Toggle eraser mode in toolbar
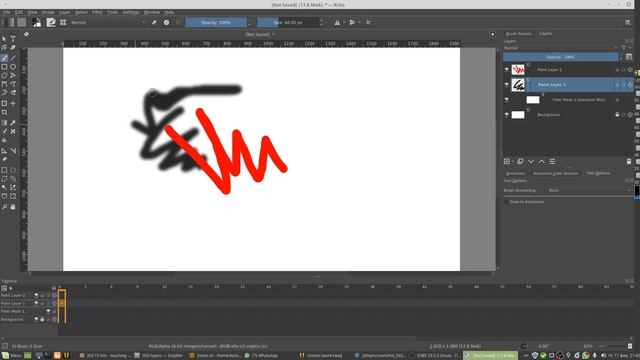640x360 pixels. [x=154, y=22]
